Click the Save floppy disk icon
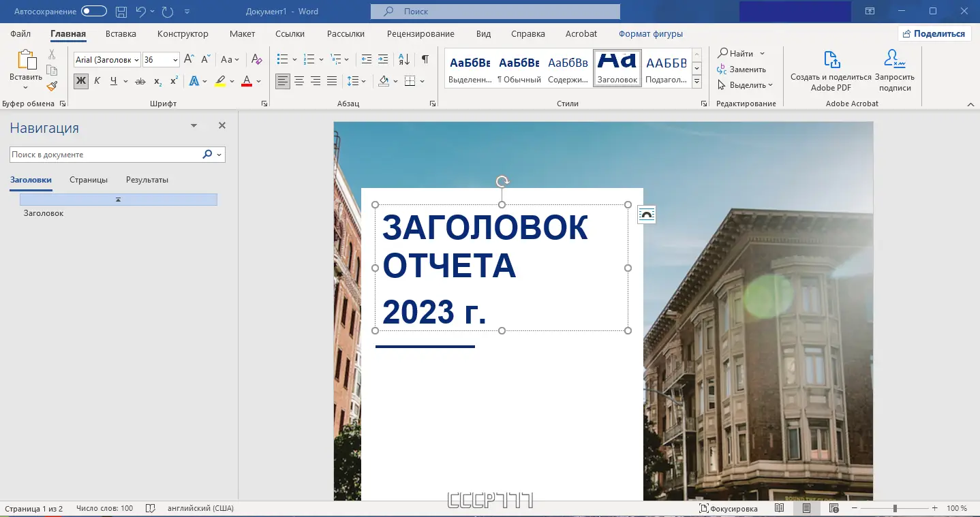This screenshot has width=980, height=517. (121, 12)
